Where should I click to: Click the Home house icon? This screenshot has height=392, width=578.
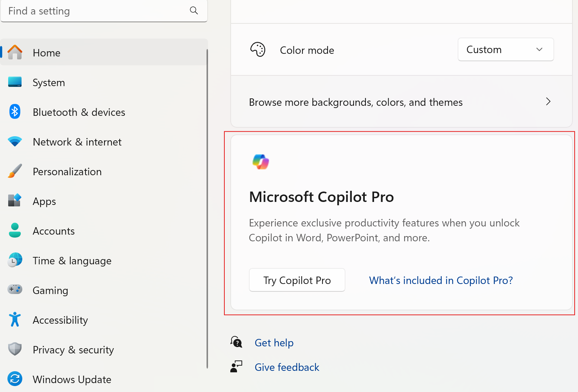pos(15,52)
